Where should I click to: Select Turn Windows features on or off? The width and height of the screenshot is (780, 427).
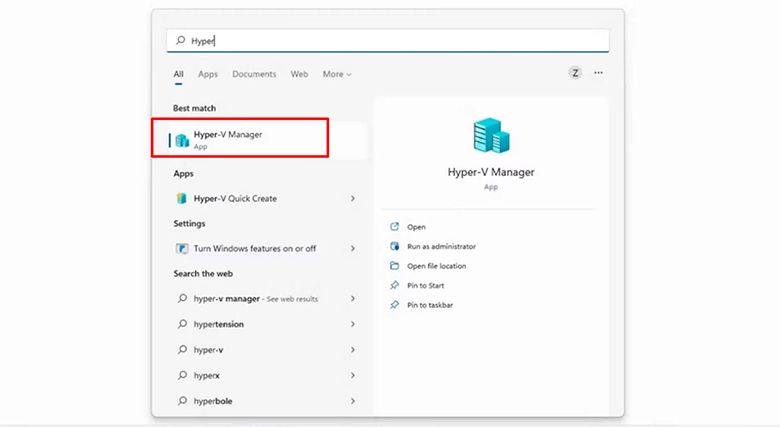tap(255, 248)
